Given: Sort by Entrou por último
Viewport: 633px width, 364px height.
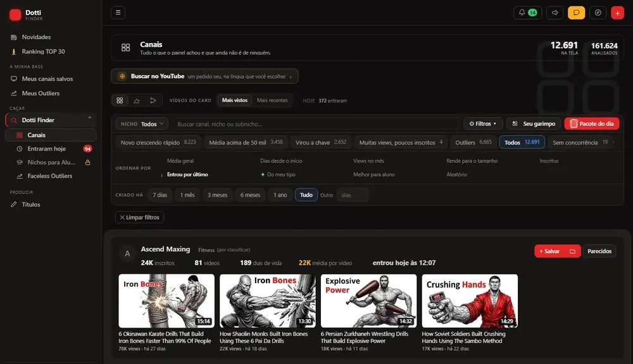Looking at the screenshot, I should tap(187, 174).
